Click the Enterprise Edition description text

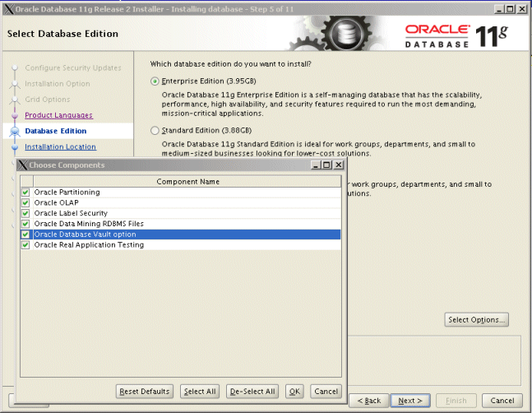click(322, 104)
